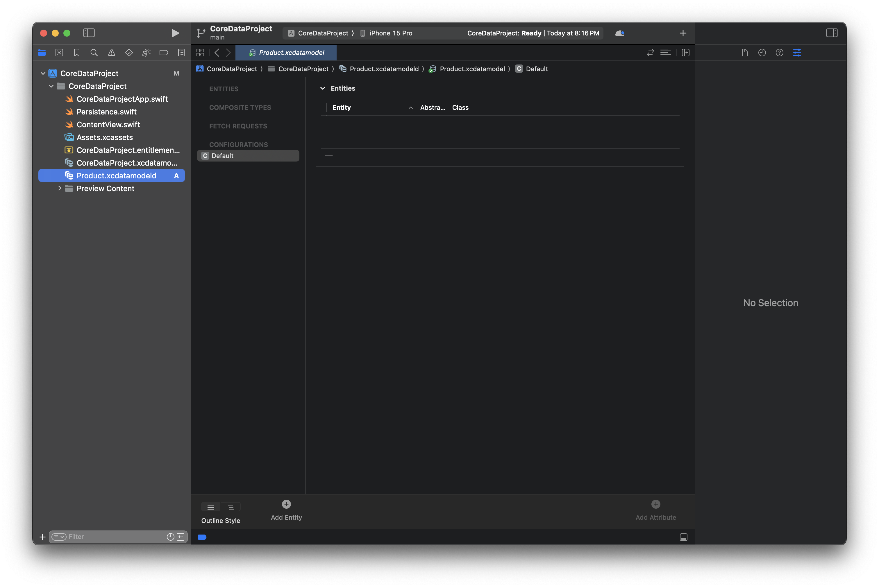This screenshot has width=879, height=588.
Task: Click the Run play button
Action: click(175, 33)
